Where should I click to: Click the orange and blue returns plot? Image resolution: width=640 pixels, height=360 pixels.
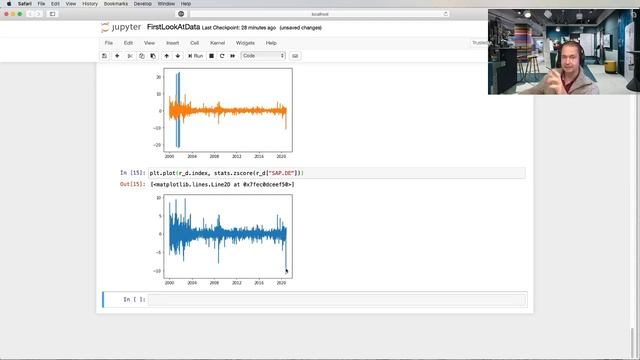tap(223, 113)
